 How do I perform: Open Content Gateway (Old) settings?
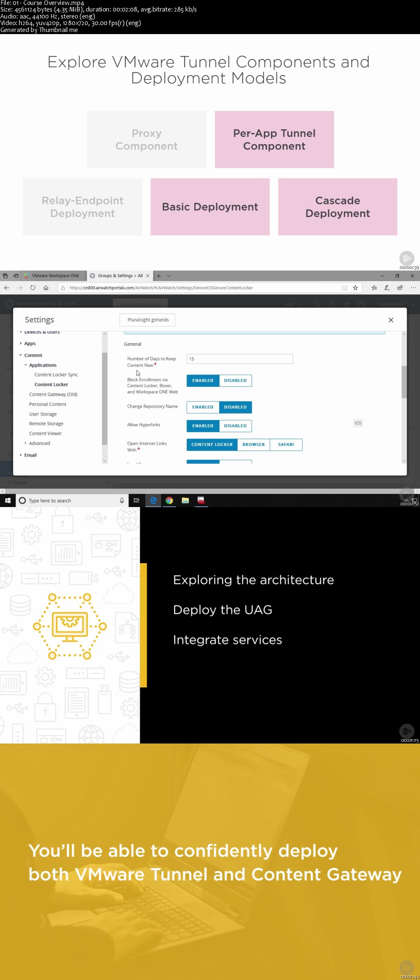point(53,395)
